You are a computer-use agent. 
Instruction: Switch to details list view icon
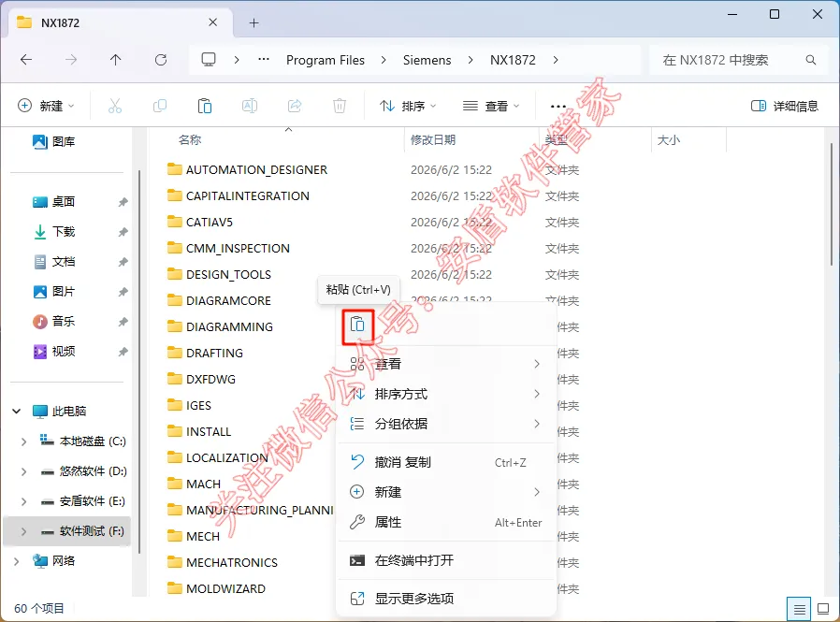pyautogui.click(x=799, y=609)
